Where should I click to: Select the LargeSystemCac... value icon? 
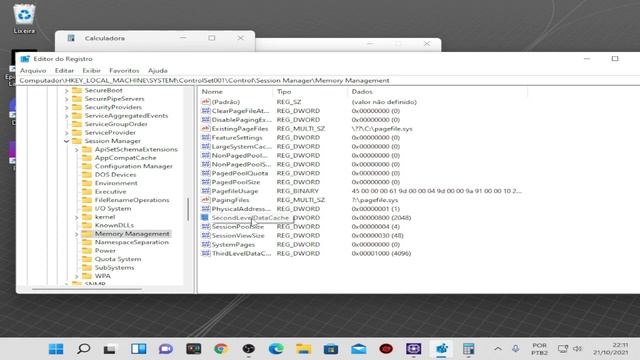coord(206,147)
